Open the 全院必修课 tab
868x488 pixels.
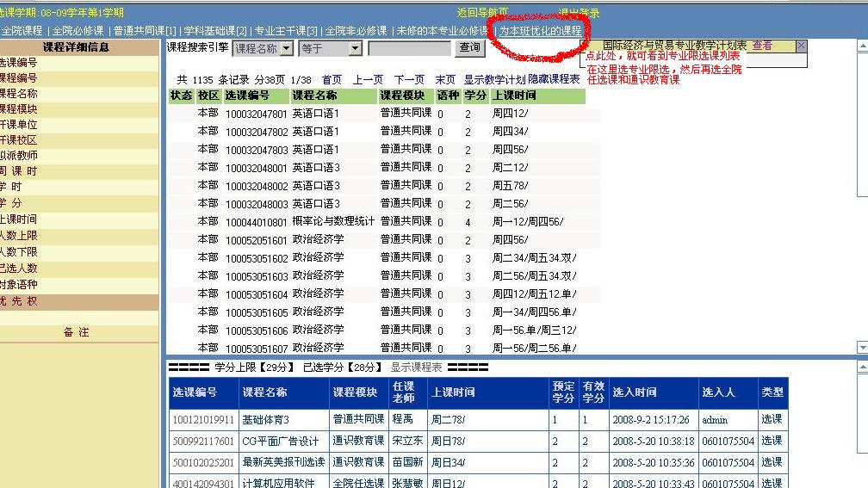77,31
